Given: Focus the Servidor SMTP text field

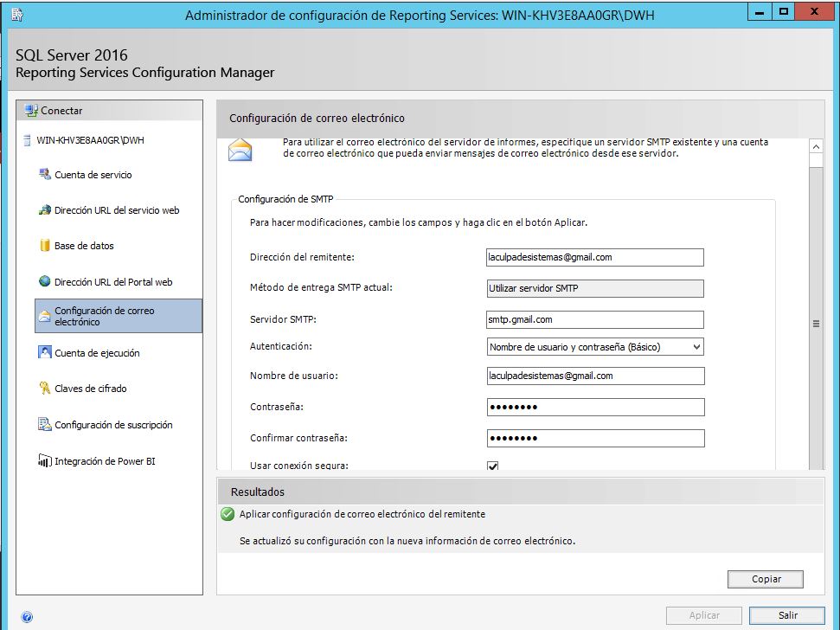Looking at the screenshot, I should point(595,319).
